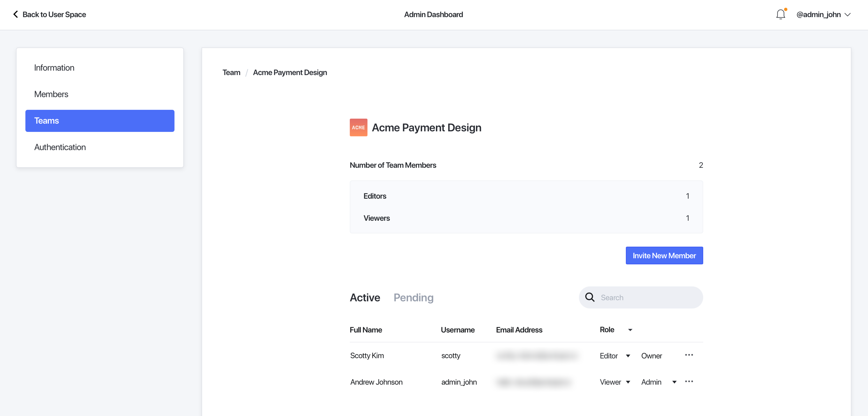Click the Team breadcrumb link

coord(231,72)
